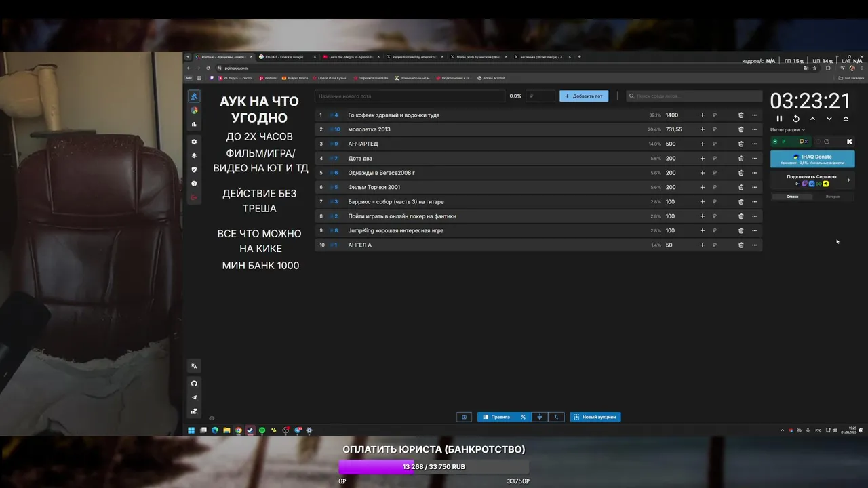Image resolution: width=868 pixels, height=488 pixels.
Task: Open the auction page icon in sidebar
Action: click(194, 97)
